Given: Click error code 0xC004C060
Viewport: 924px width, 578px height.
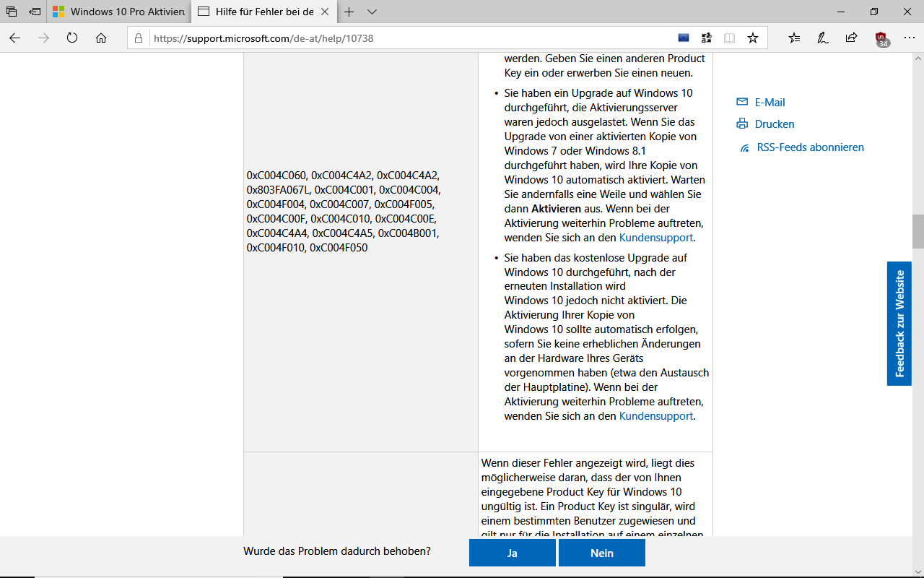Looking at the screenshot, I should 276,176.
